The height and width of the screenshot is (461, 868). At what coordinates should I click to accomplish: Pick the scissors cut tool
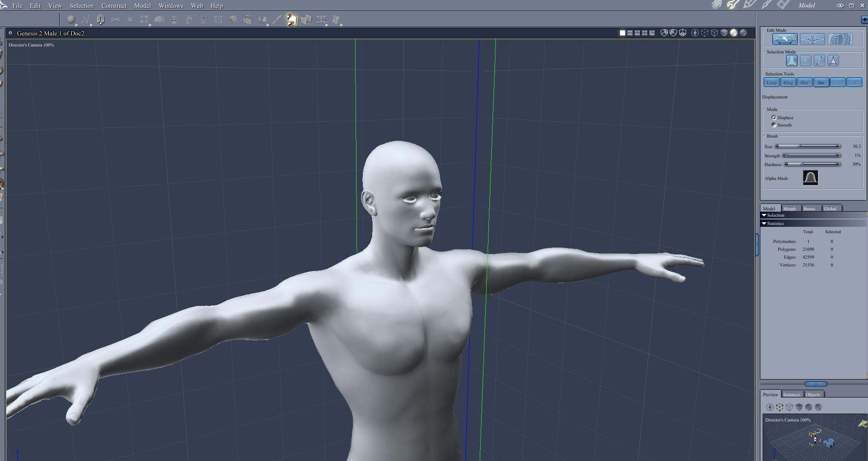coord(115,20)
